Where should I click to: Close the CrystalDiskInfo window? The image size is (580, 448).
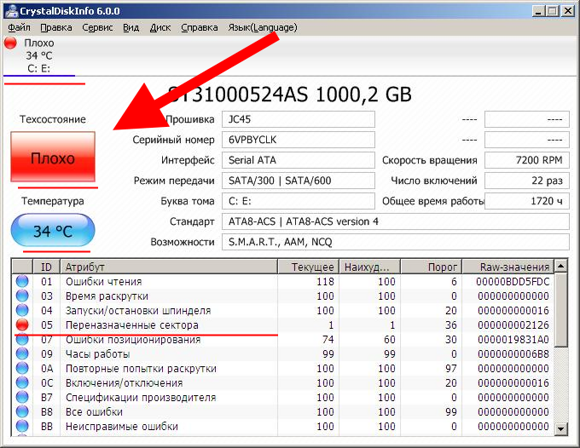coord(568,11)
